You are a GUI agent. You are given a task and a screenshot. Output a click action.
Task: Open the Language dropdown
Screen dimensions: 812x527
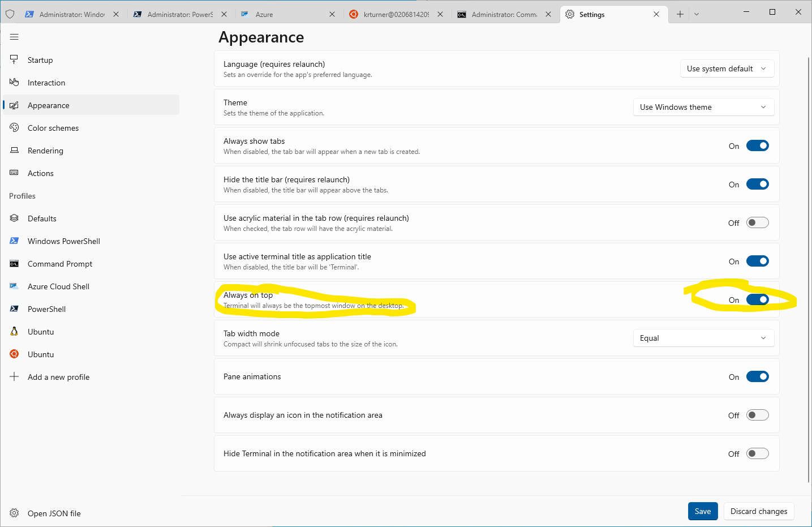click(727, 68)
